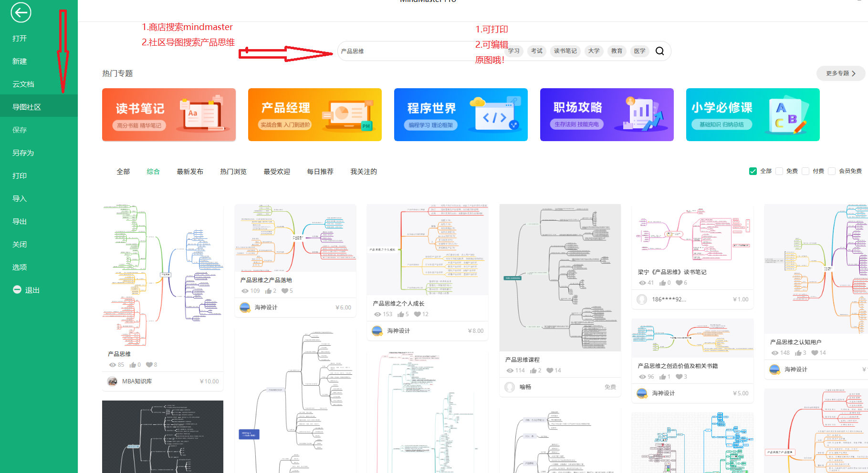868x473 pixels.
Task: Click the 大学 search tag
Action: pyautogui.click(x=594, y=51)
